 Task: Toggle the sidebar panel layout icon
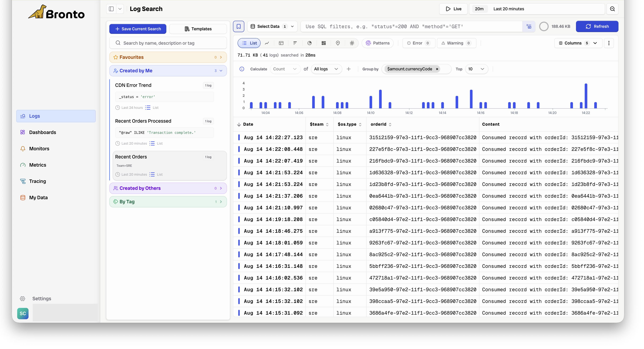[x=111, y=9]
